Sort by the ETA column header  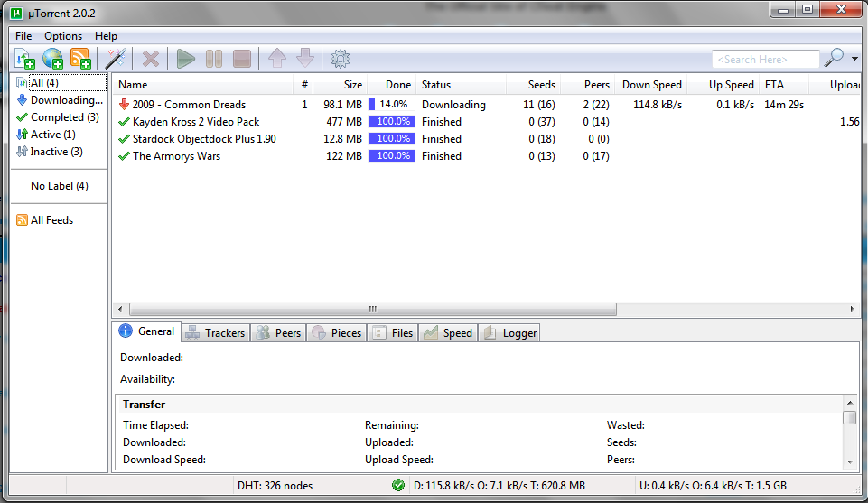tap(784, 85)
